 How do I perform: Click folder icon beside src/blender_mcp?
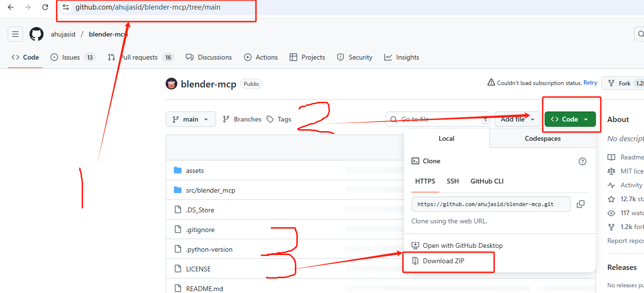[x=178, y=190]
